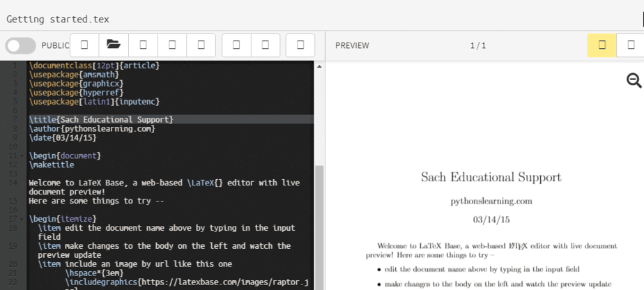Click the '\item edit the document name' source line
Screen dimensions: 644x290
(x=167, y=233)
